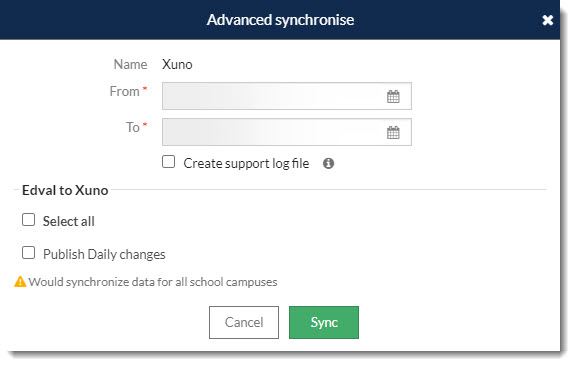This screenshot has height=366, width=575.
Task: Click the yellow warning triangle icon
Action: 20,282
